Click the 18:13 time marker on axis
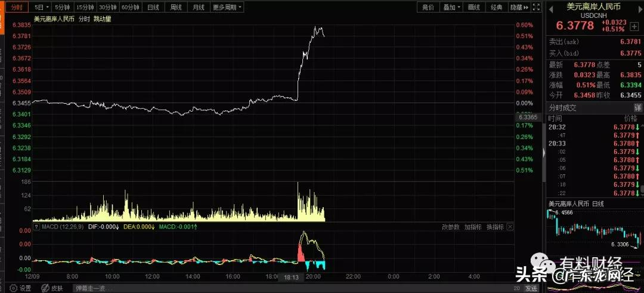The width and height of the screenshot is (644, 293). [x=291, y=277]
